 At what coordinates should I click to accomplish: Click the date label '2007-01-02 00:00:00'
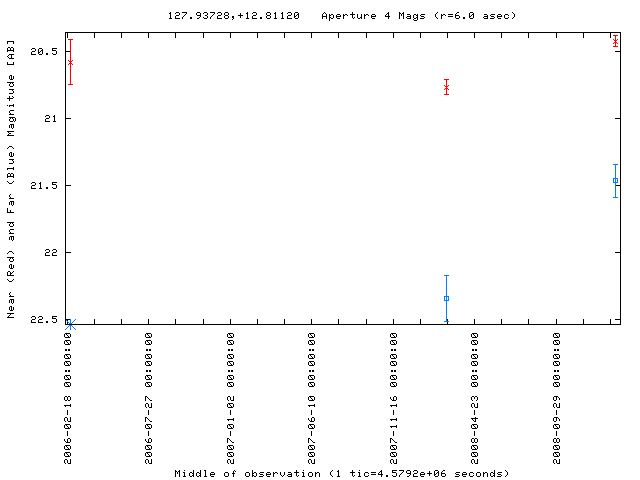pyautogui.click(x=231, y=398)
